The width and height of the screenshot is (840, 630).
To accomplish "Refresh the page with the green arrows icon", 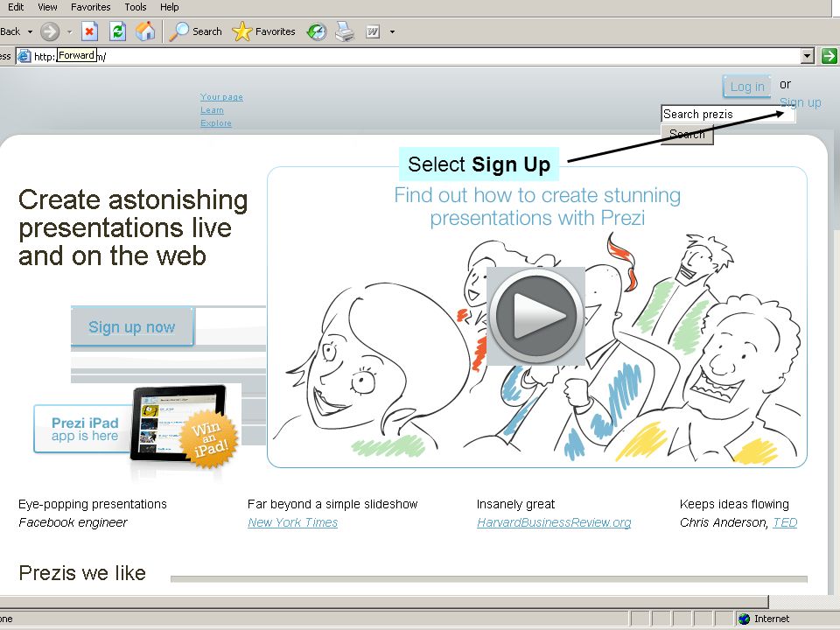I will click(x=117, y=31).
